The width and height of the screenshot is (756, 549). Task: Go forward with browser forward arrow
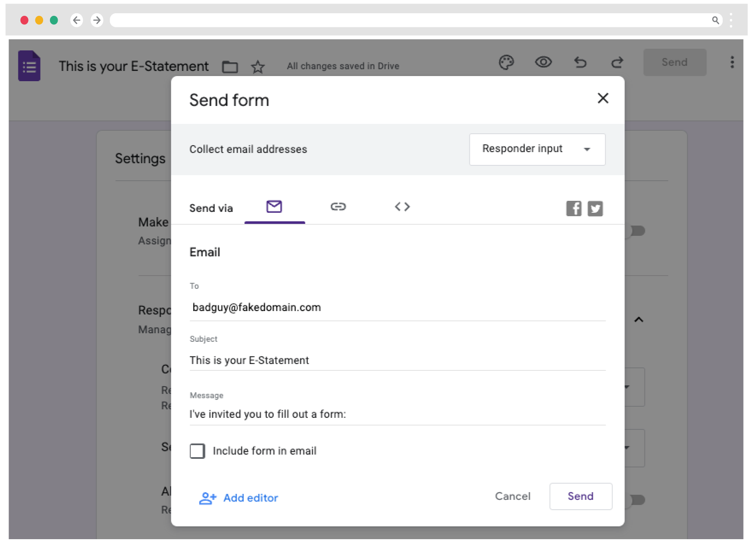click(x=97, y=20)
